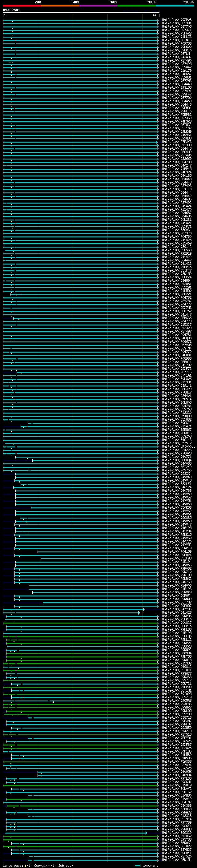Screen dimensions: 197x868
Task: Select hit label UniRef100_P27491
Action: [x=177, y=91]
